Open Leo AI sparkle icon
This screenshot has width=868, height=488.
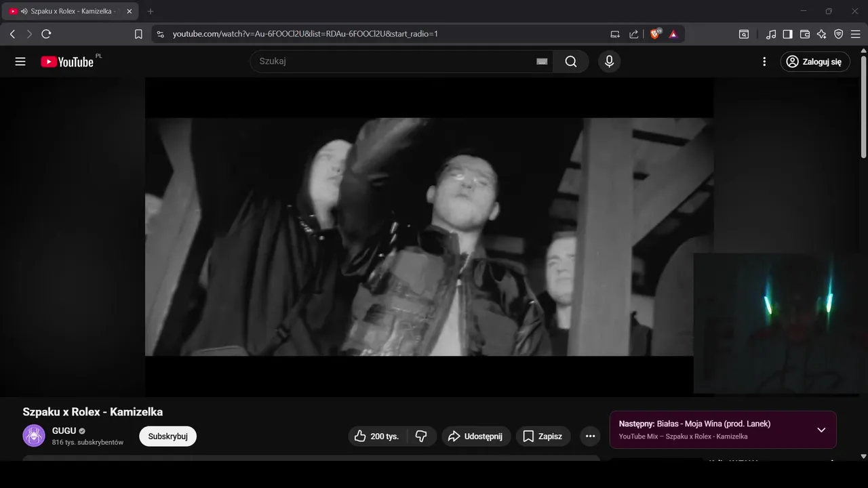tap(822, 34)
